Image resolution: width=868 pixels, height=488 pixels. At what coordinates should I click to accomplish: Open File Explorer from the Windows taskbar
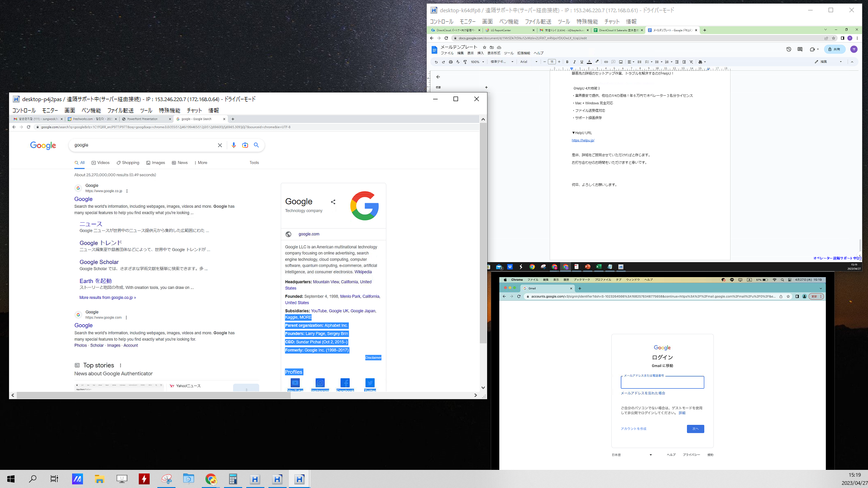[x=99, y=479]
